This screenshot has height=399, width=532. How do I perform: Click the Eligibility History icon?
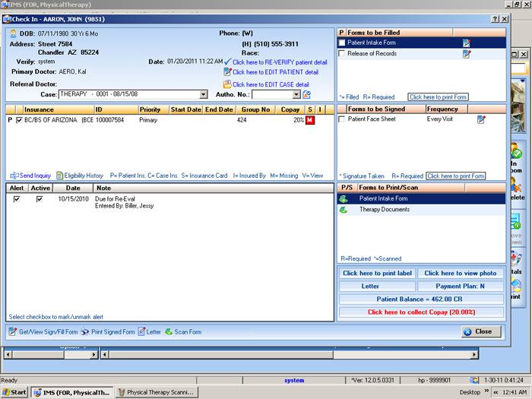(x=59, y=176)
